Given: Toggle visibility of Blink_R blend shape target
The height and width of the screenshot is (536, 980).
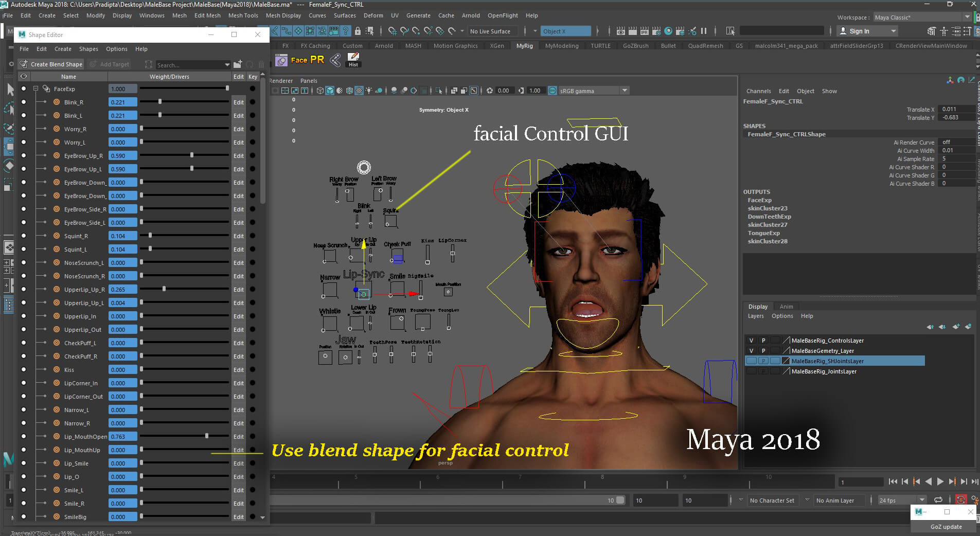Looking at the screenshot, I should point(24,102).
